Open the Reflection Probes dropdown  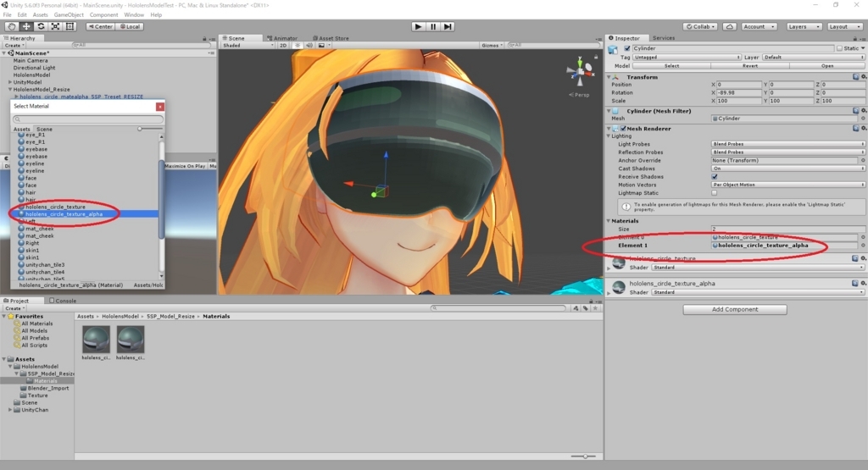pos(787,152)
